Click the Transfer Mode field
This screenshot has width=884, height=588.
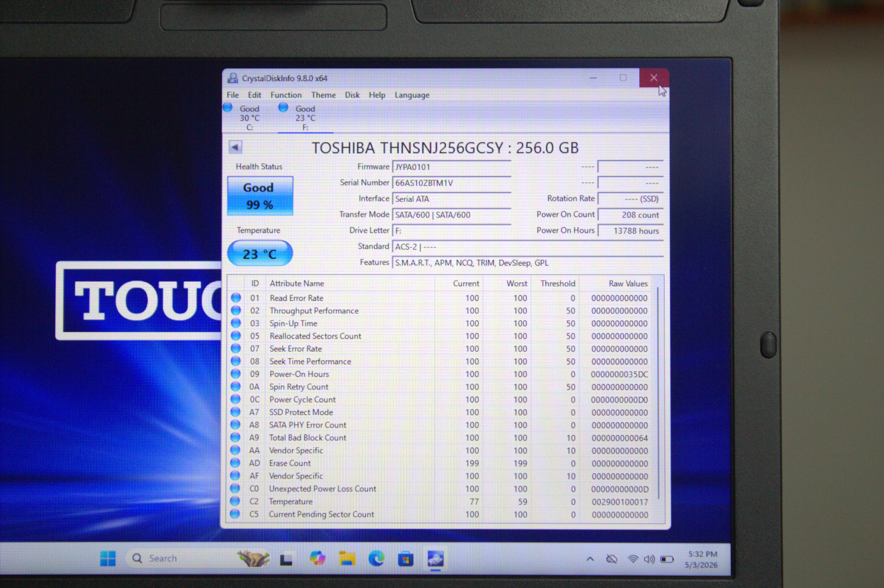(451, 215)
